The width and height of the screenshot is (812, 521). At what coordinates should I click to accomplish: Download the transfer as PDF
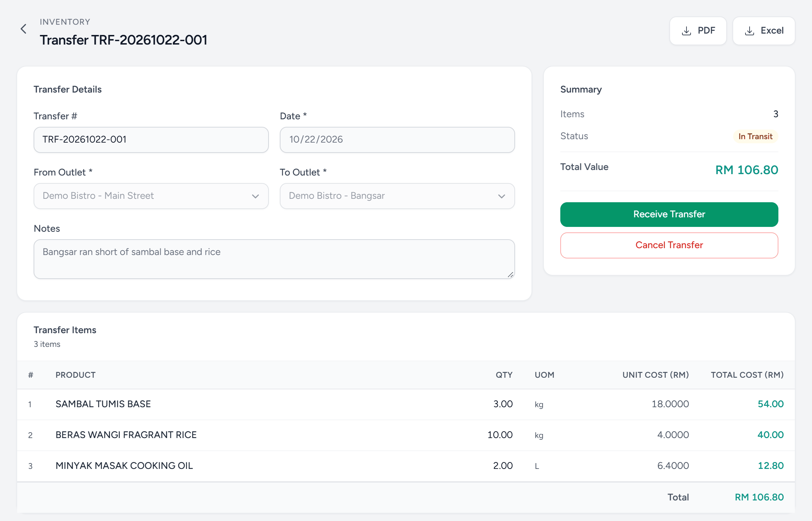[x=698, y=31]
